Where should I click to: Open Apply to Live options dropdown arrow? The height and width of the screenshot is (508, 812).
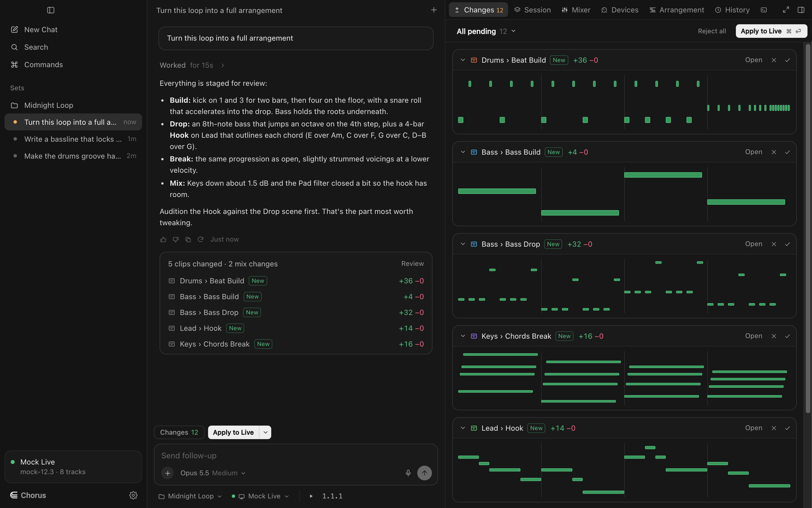tap(265, 432)
